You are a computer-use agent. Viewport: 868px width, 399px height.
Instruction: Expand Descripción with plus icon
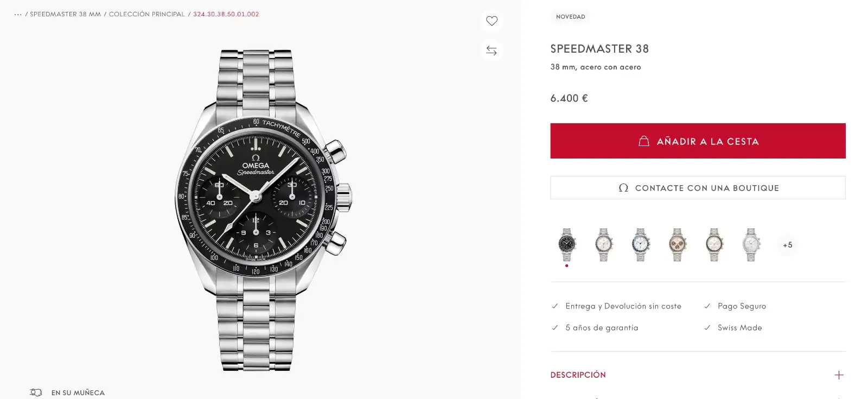[839, 375]
